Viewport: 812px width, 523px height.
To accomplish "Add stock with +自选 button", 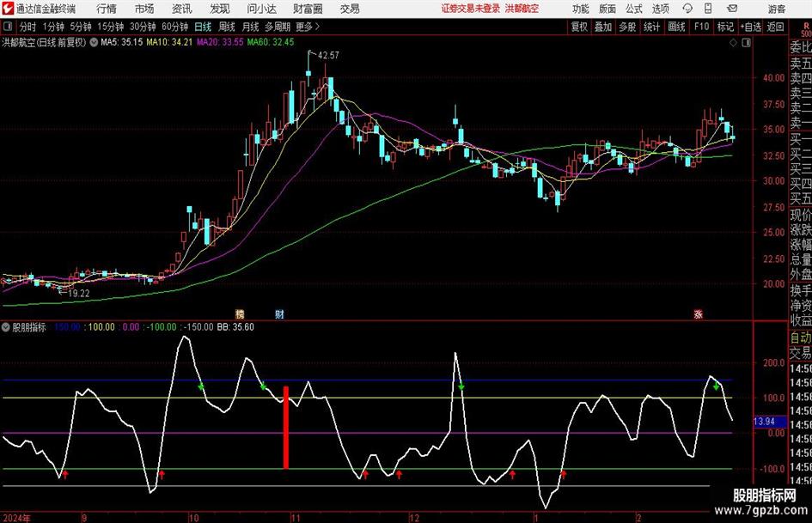I will pos(752,27).
